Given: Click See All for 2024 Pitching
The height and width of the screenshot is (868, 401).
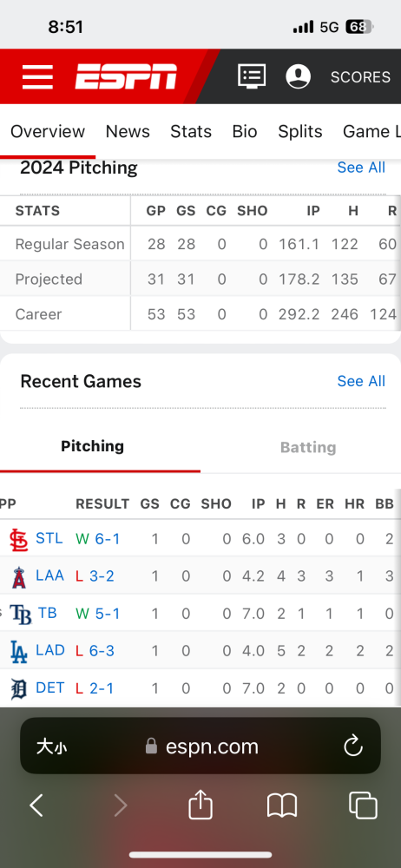Looking at the screenshot, I should tap(361, 168).
